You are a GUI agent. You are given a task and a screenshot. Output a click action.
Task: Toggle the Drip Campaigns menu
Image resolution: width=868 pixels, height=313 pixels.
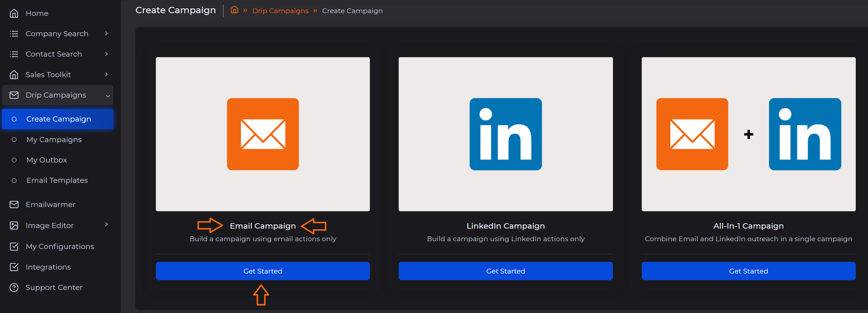[58, 95]
